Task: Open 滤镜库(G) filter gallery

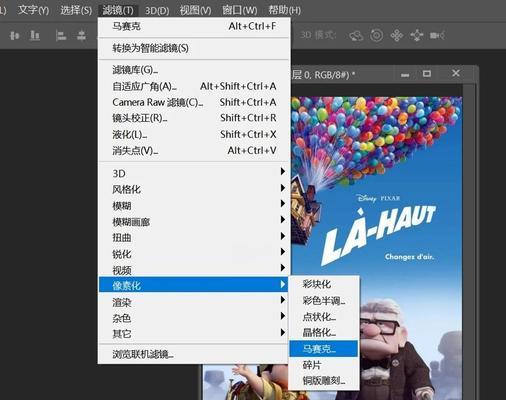Action: tap(194, 70)
